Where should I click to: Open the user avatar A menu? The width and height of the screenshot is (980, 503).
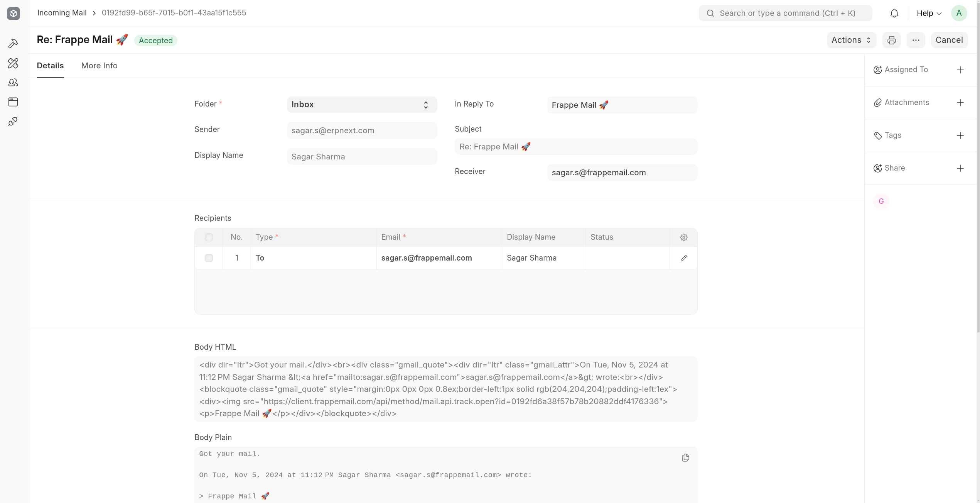coord(959,13)
